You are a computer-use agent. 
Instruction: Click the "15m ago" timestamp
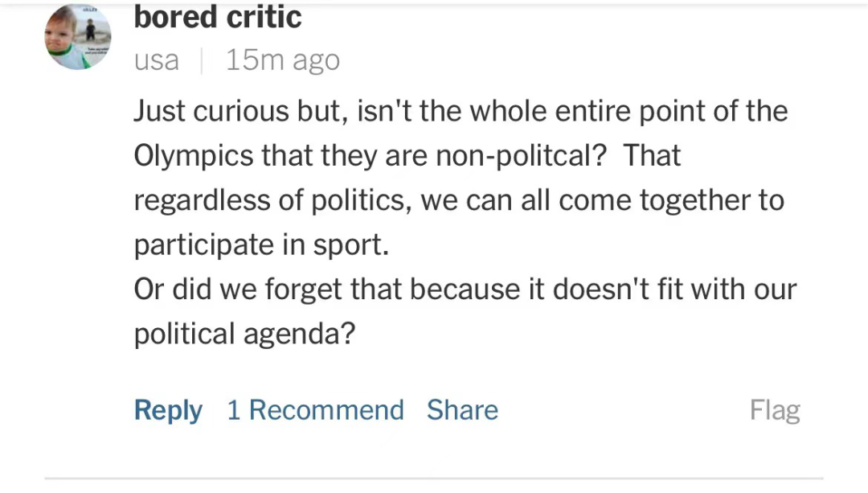(282, 60)
